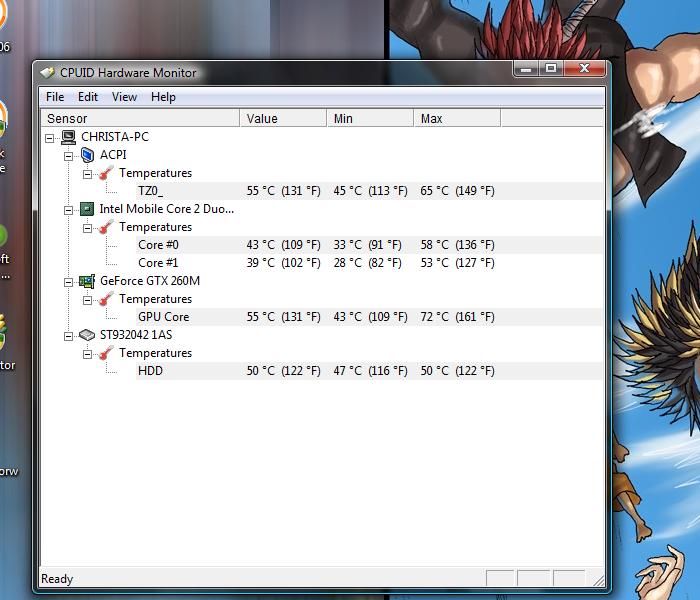Click the Sensor column header
Viewport: 700px width, 600px height.
coord(140,118)
